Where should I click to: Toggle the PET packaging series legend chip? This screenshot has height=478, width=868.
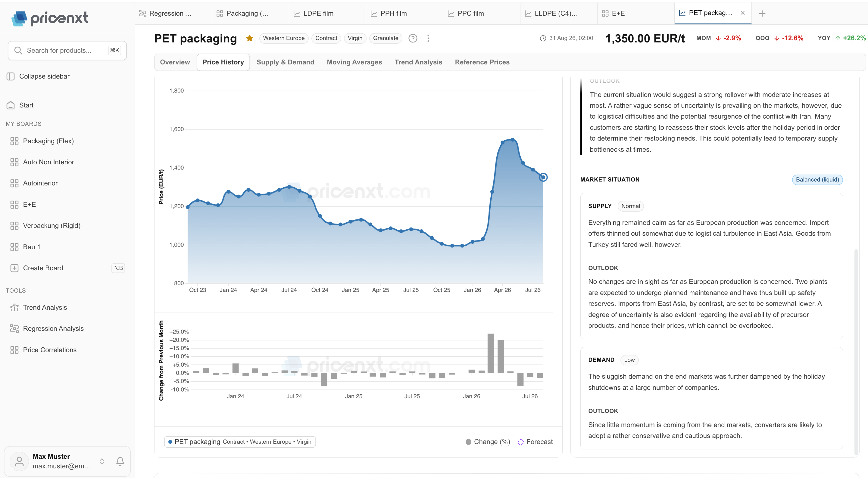(240, 442)
